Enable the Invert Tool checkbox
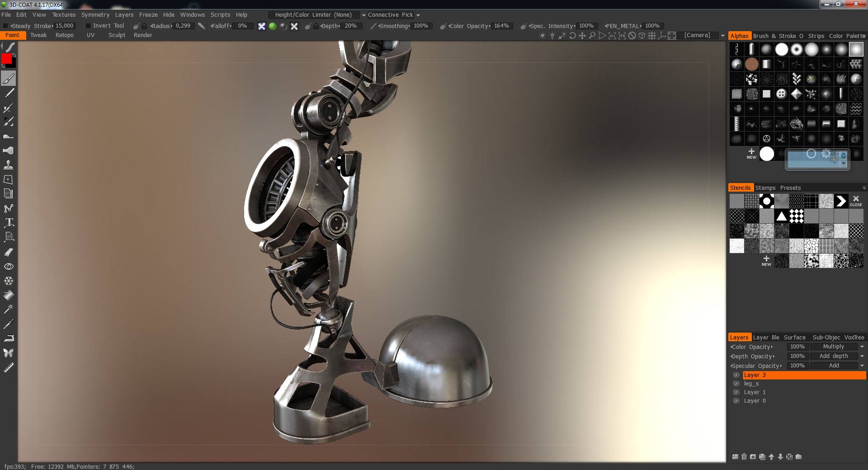Screen dimensions: 868x470 [88, 26]
